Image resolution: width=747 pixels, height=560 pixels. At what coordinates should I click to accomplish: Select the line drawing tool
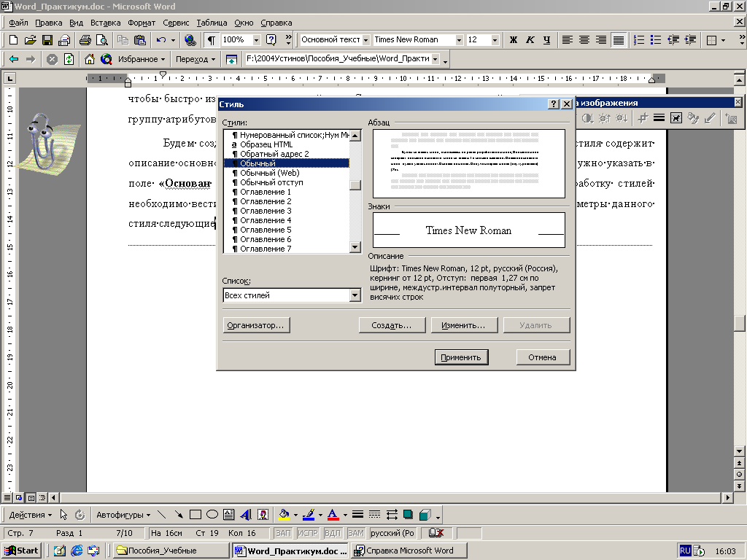161,515
